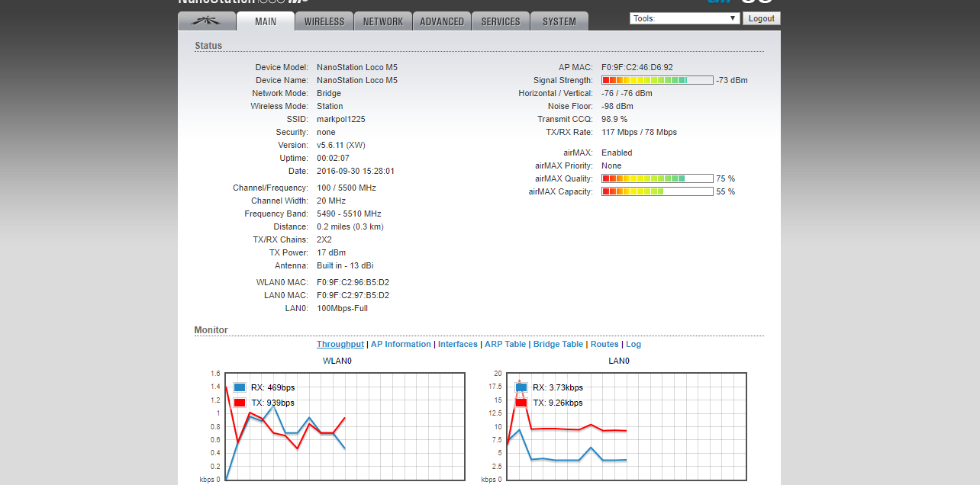Open the NETWORK tab

383,21
